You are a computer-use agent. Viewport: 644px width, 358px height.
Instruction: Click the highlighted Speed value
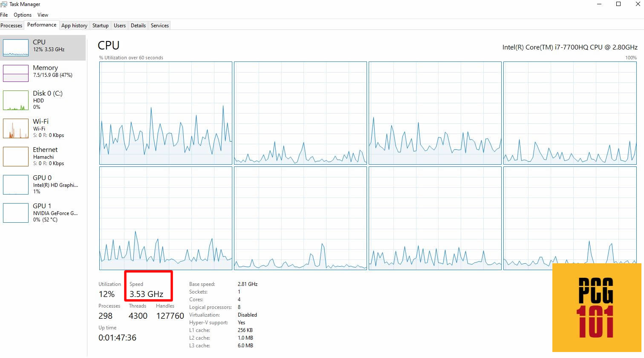(x=146, y=294)
